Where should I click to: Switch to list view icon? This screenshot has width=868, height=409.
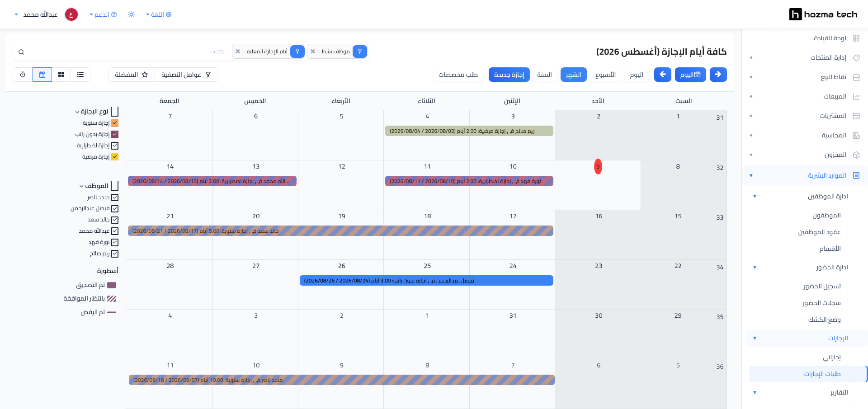[x=80, y=75]
